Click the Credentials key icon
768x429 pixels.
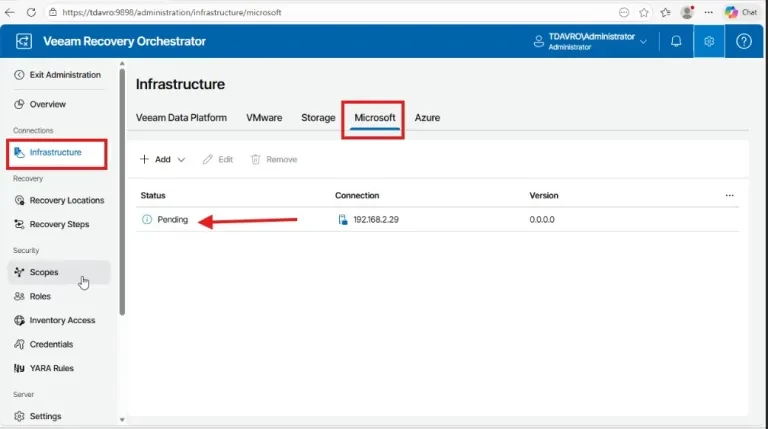[19, 344]
